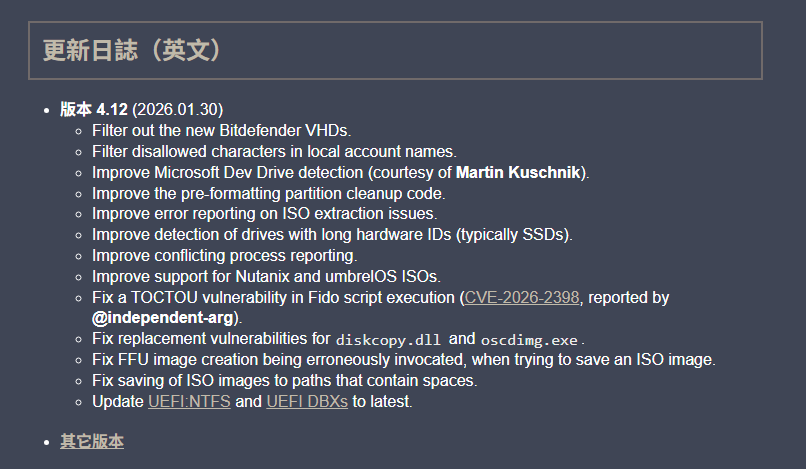The image size is (806, 469).
Task: Click the local account names entry
Action: [x=274, y=151]
